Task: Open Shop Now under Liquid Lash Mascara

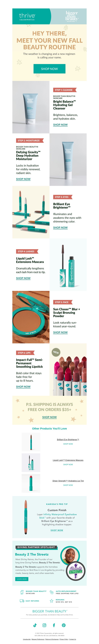Action: tap(23, 278)
